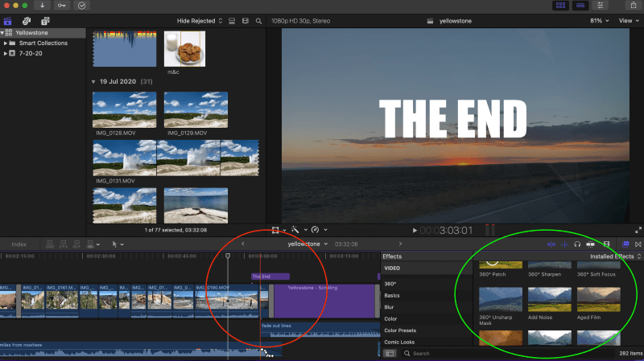This screenshot has height=361, width=644.
Task: Toggle the Browser panel visibility
Action: pos(560,6)
